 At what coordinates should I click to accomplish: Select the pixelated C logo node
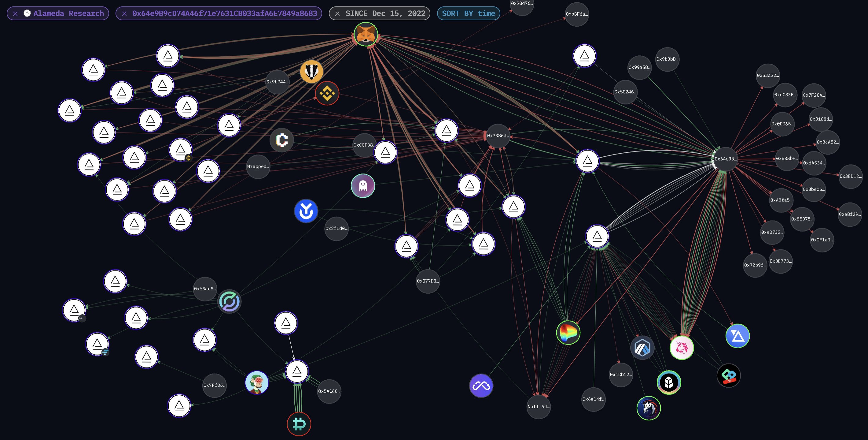click(282, 140)
